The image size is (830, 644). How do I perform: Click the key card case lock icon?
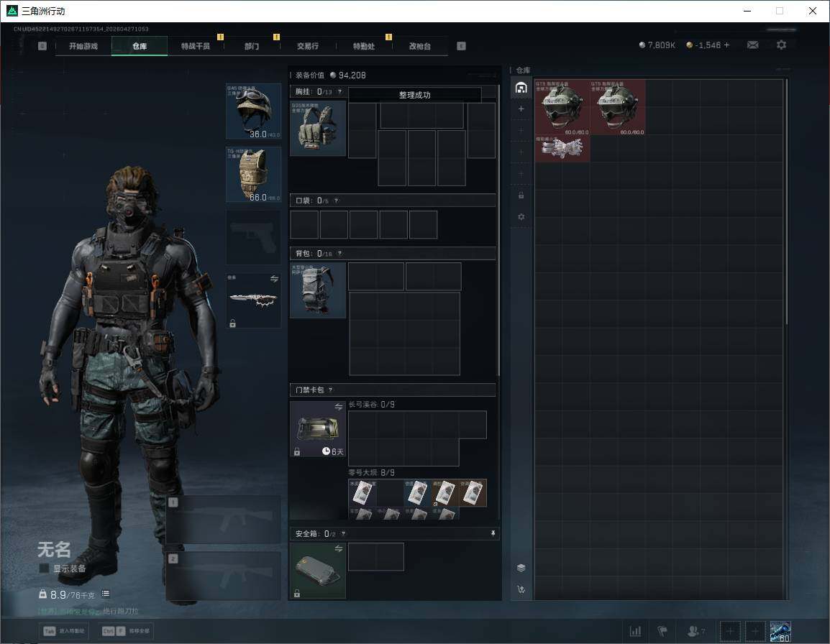click(x=297, y=451)
